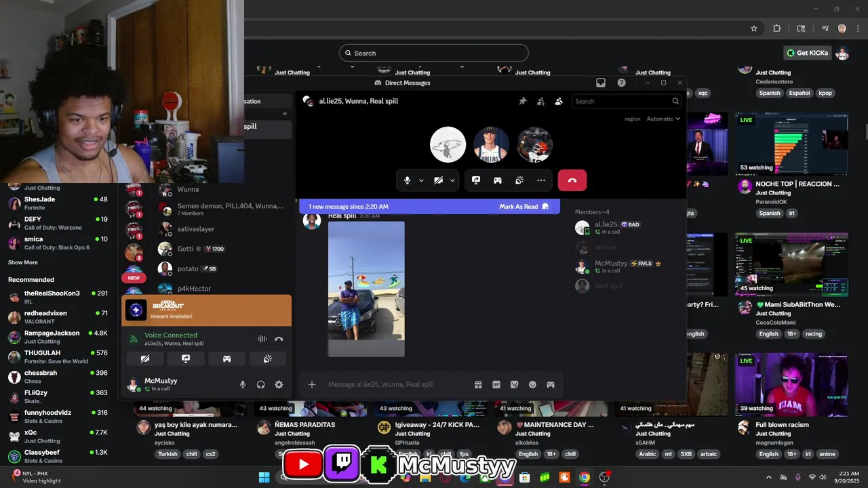Open microphone options arrow beside call mic
This screenshot has width=868, height=488.
[421, 180]
